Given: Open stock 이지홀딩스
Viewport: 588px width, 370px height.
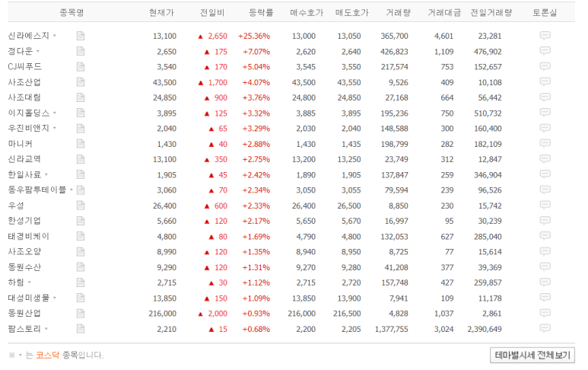Looking at the screenshot, I should click(x=28, y=113).
